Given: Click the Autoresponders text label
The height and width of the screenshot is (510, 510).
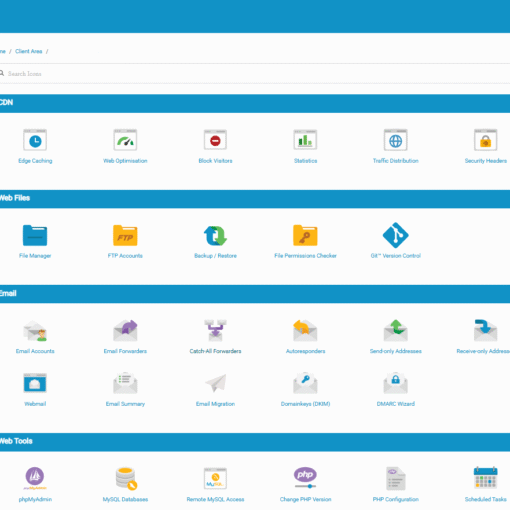Looking at the screenshot, I should (305, 351).
